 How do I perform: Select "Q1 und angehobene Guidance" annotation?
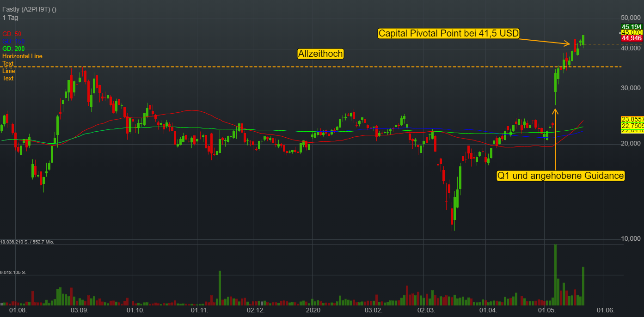click(561, 176)
